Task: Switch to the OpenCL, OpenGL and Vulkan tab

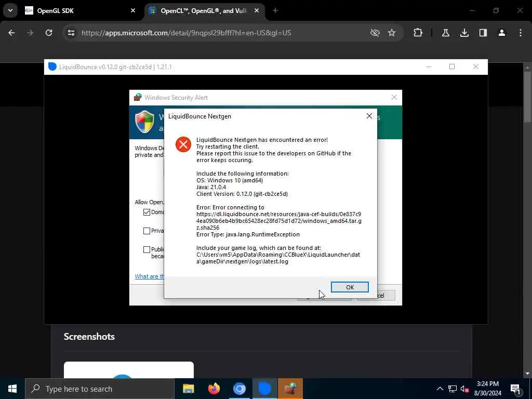Action: coord(204,10)
